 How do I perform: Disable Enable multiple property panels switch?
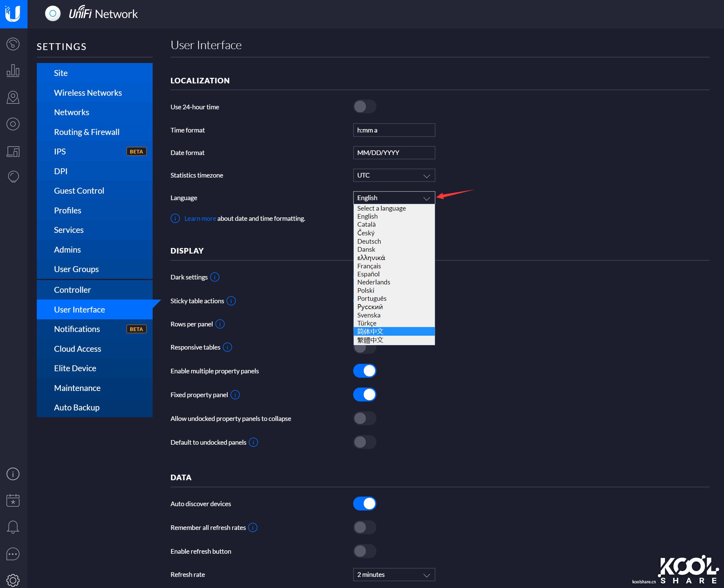point(364,371)
